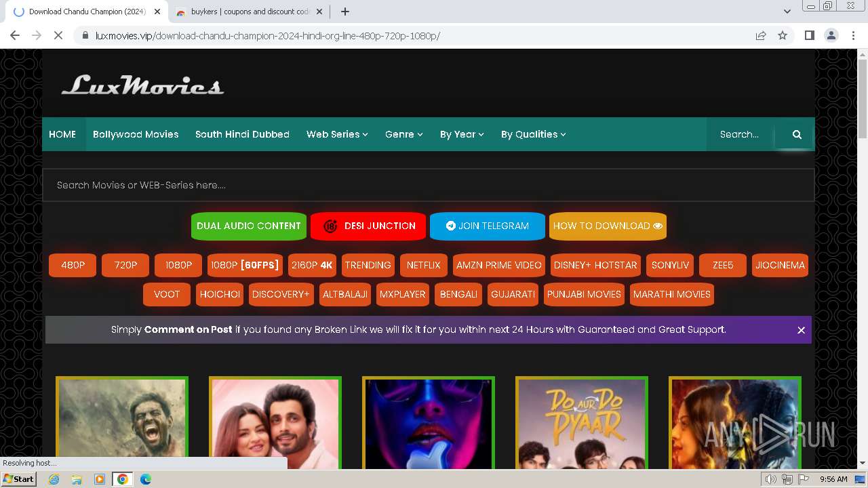Click the Action Center flag tray icon
The height and width of the screenshot is (488, 868).
point(804,479)
